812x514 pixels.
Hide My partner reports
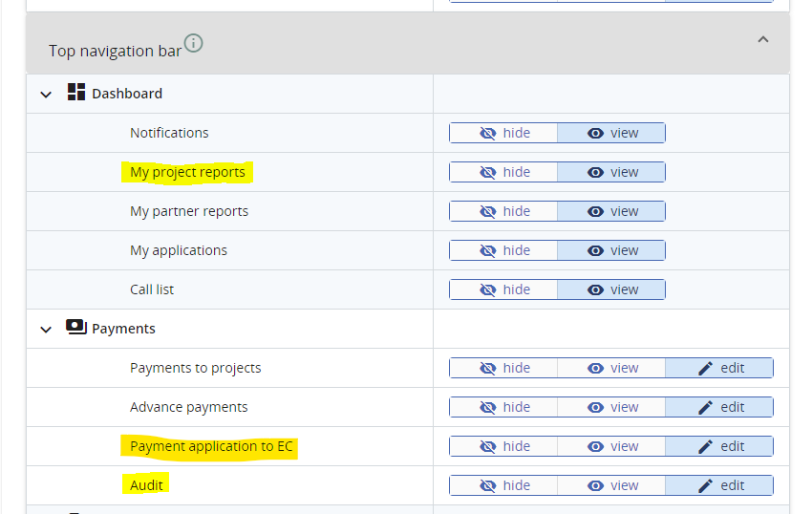click(x=503, y=211)
